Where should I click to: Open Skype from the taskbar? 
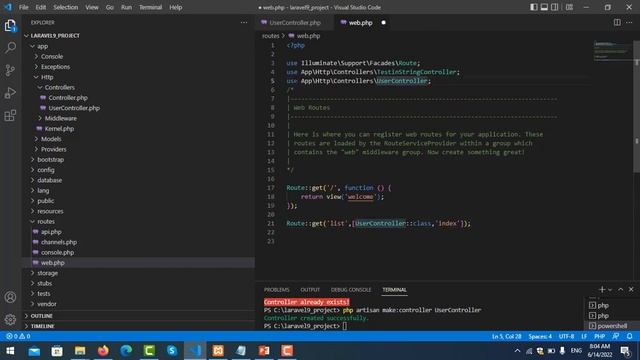172,351
